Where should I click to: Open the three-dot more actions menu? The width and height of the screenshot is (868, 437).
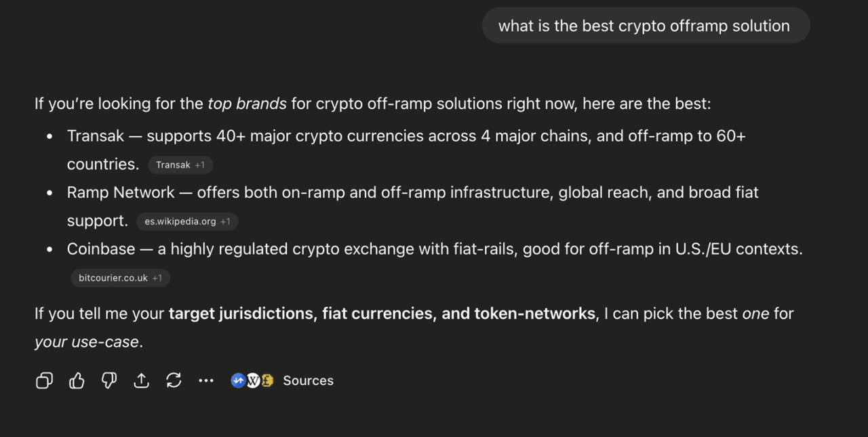206,381
